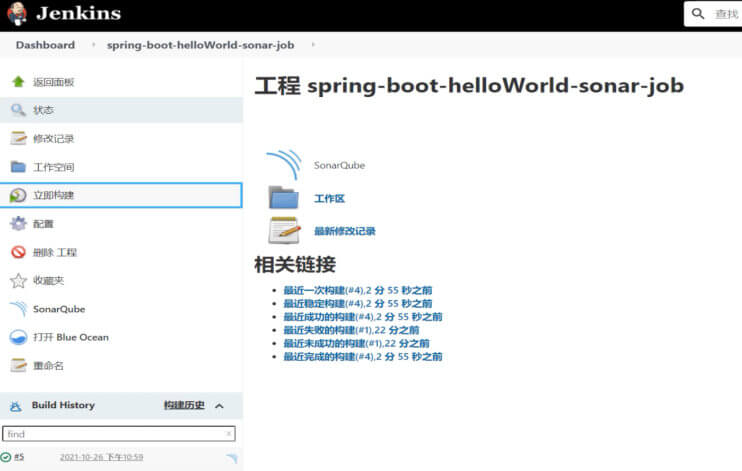Open 修改记录 in the sidebar

[x=53, y=139]
